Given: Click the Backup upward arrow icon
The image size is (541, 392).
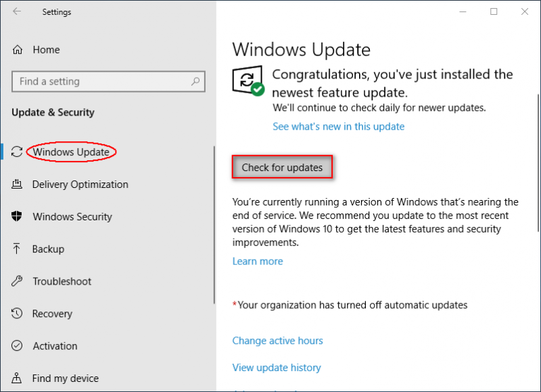Looking at the screenshot, I should [16, 249].
